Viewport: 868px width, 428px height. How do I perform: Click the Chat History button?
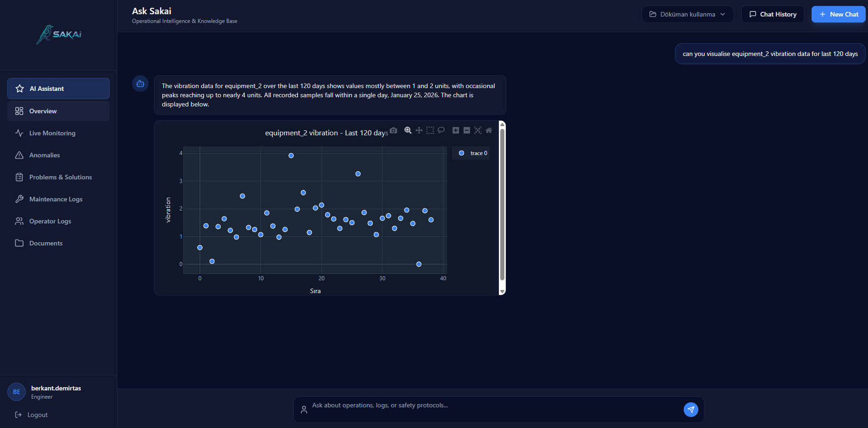pos(773,14)
